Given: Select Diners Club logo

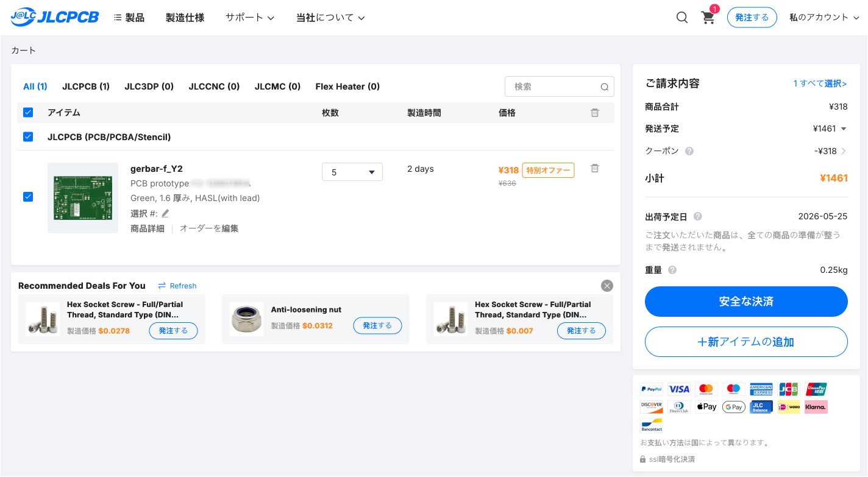Looking at the screenshot, I should click(x=679, y=407).
